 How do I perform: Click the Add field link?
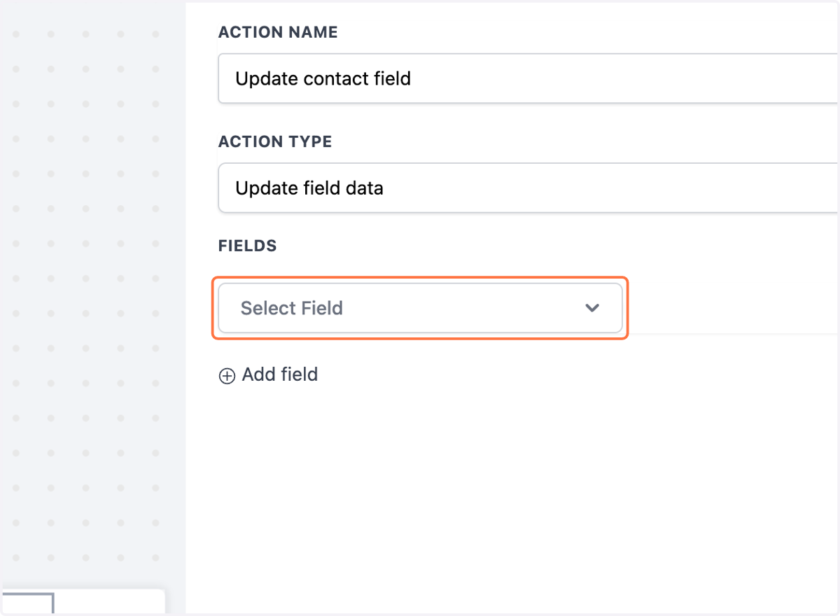pyautogui.click(x=269, y=374)
